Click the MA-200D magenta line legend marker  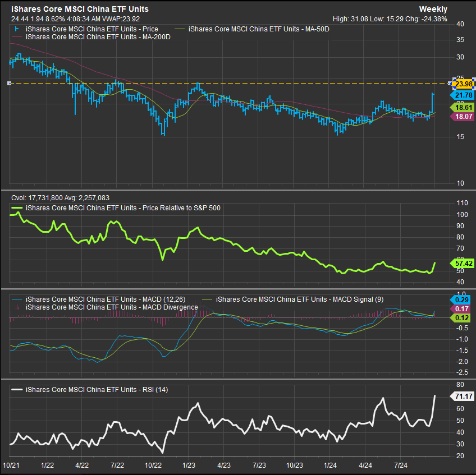17,37
